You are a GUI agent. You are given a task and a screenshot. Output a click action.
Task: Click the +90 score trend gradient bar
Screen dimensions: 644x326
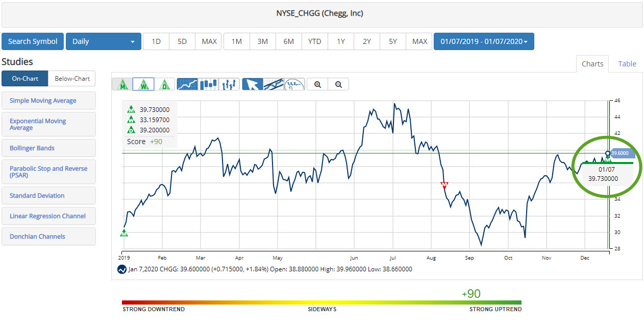[322, 302]
